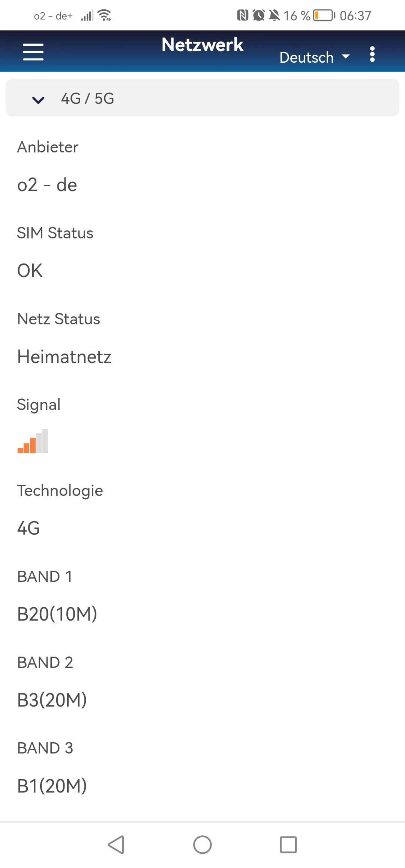Tap the Wi-Fi icon in status bar
This screenshot has height=868, width=405.
click(x=105, y=15)
